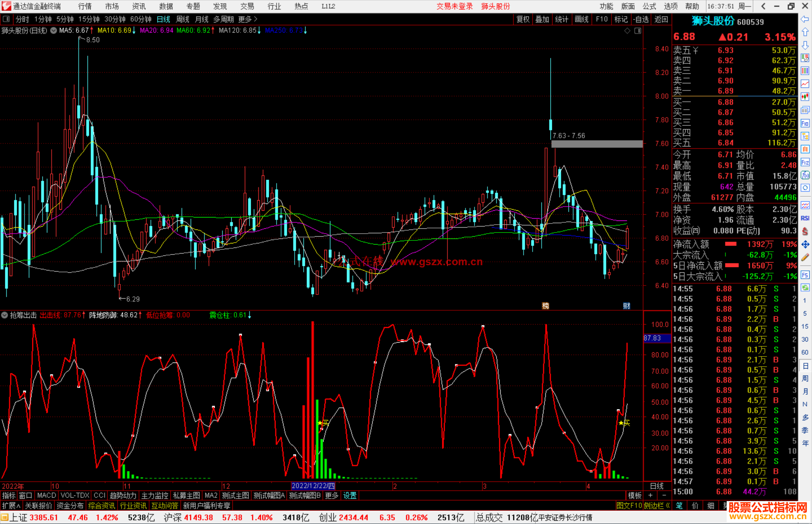Toggle the left panel icon beside 分时

pyautogui.click(x=6, y=19)
